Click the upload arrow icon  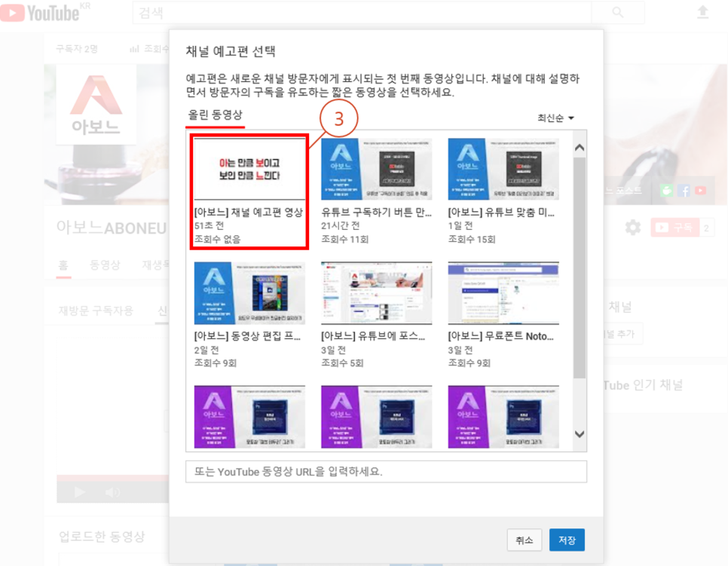coord(702,12)
